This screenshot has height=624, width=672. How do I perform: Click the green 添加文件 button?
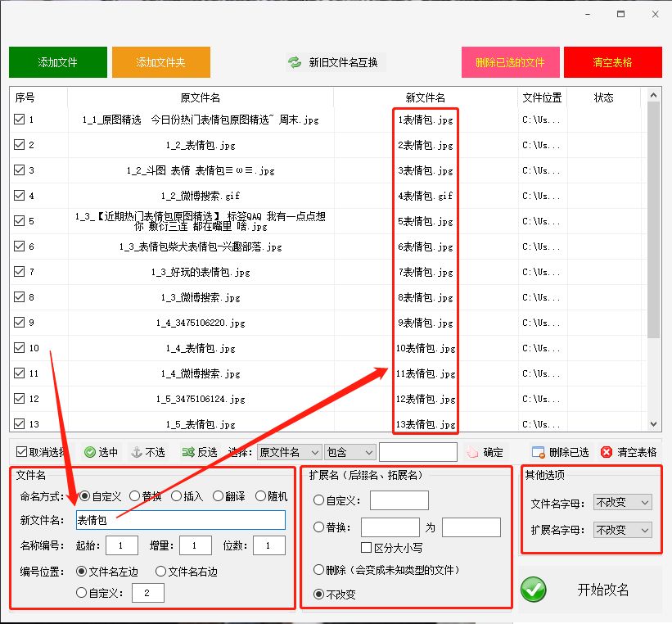click(57, 61)
